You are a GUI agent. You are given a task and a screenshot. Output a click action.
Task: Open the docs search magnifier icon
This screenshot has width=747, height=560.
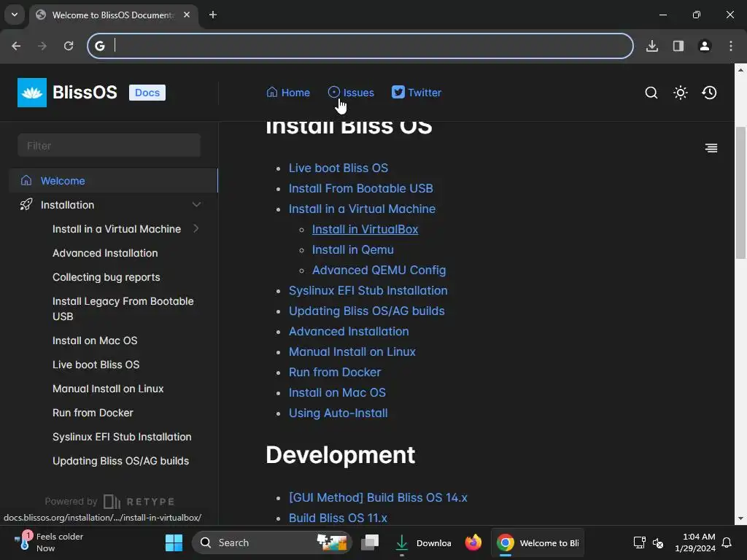tap(651, 93)
